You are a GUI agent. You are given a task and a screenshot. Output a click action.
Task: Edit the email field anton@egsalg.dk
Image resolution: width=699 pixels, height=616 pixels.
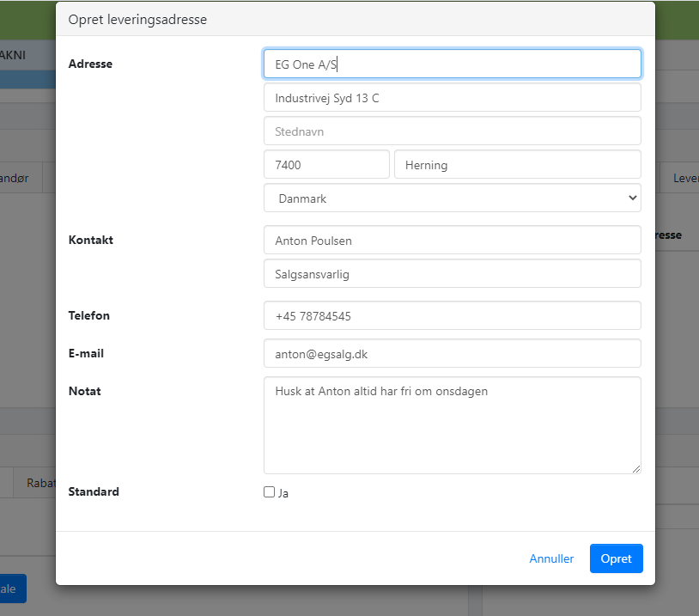click(x=452, y=353)
